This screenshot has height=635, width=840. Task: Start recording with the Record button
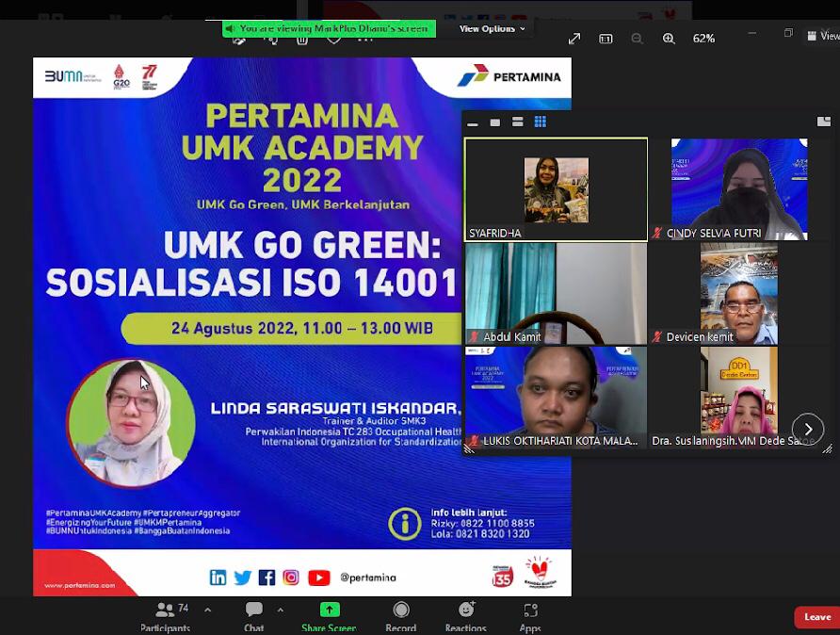pos(401,615)
